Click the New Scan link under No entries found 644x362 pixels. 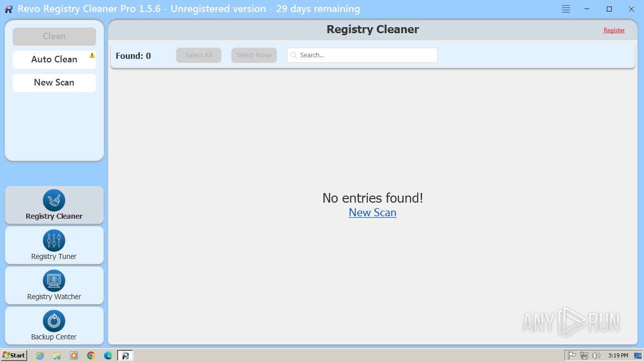tap(372, 213)
